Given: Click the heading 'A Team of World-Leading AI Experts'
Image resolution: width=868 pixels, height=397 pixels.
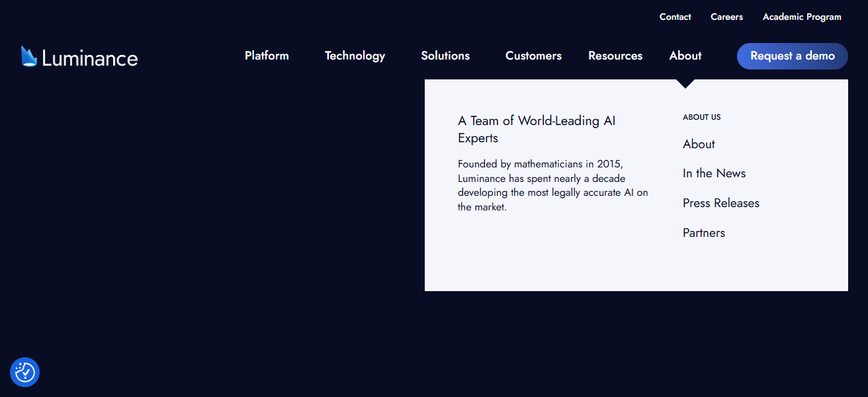Looking at the screenshot, I should point(537,130).
